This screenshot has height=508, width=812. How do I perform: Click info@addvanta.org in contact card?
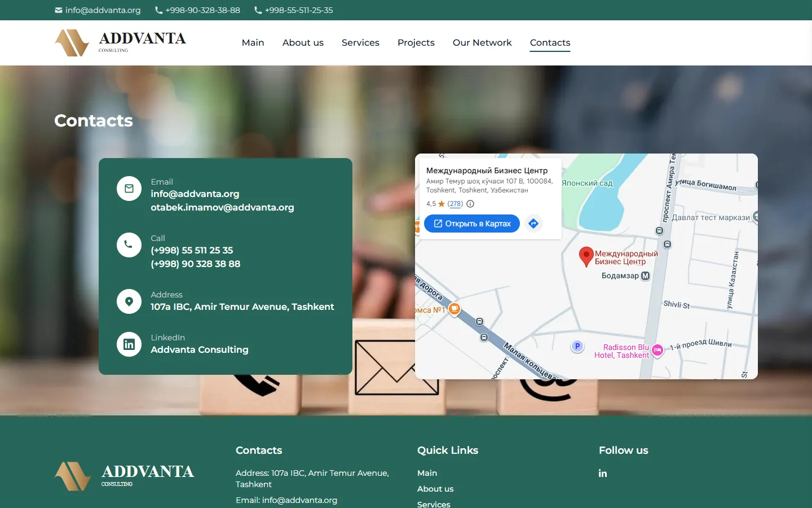(195, 194)
